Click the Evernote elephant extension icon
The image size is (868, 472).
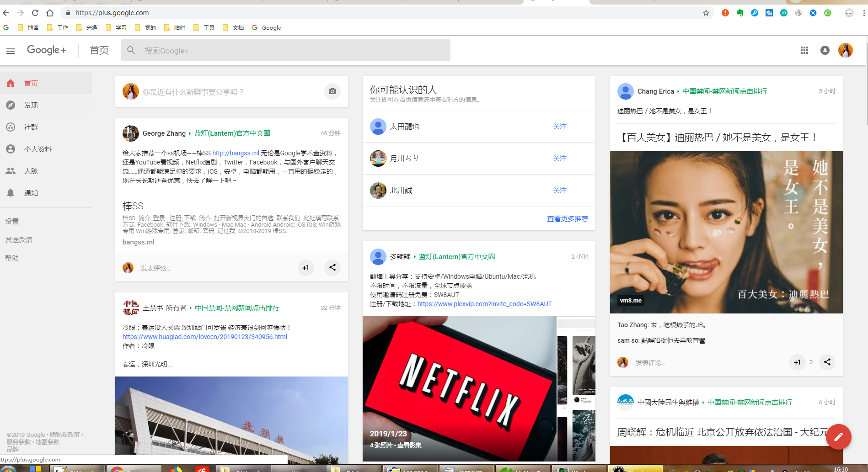click(740, 13)
